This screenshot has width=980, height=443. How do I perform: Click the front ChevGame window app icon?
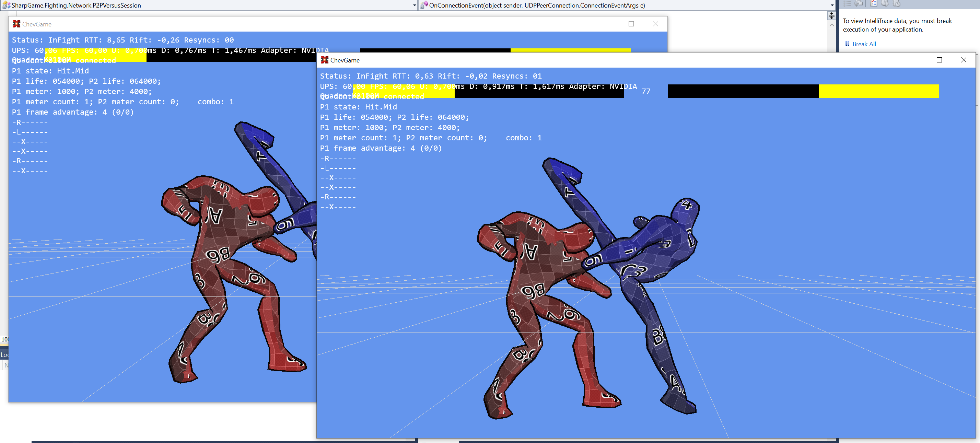(x=325, y=60)
